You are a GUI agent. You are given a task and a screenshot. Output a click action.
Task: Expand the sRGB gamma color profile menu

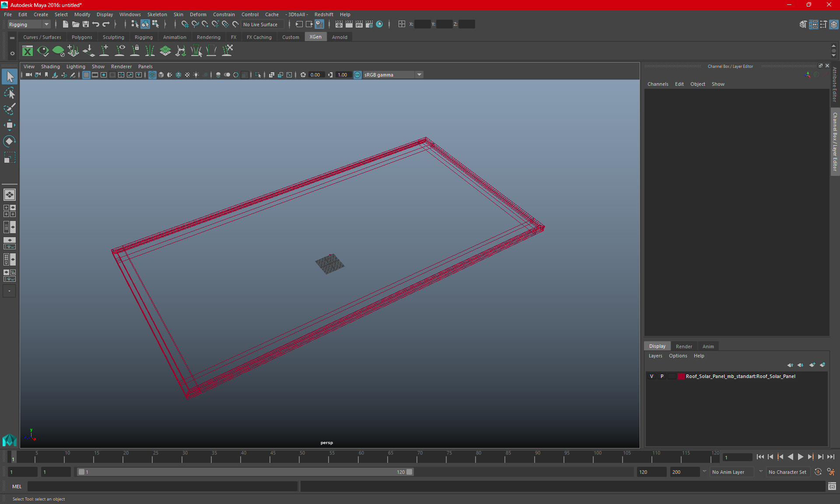point(420,74)
